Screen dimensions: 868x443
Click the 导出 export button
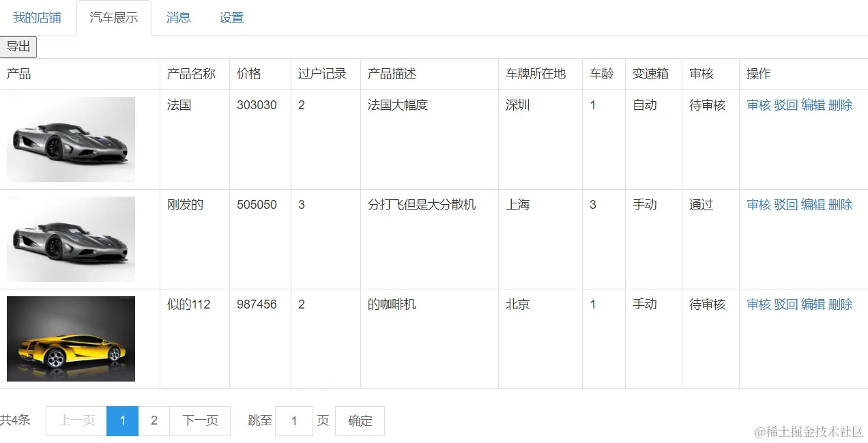(18, 46)
